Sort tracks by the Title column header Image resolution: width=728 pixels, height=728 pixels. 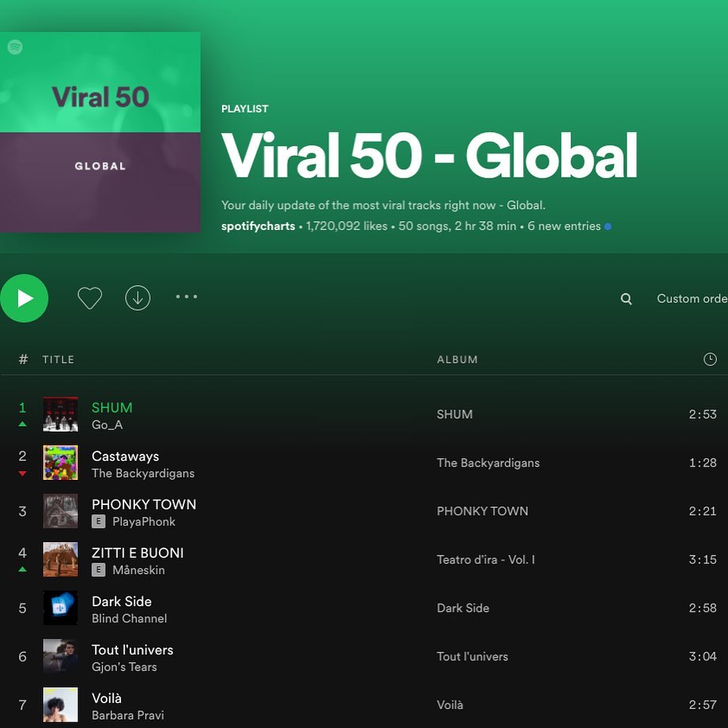click(58, 360)
